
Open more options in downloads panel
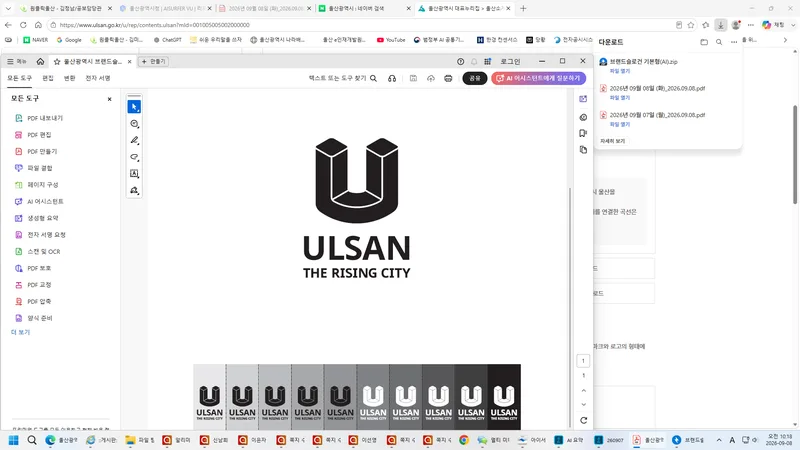point(734,42)
